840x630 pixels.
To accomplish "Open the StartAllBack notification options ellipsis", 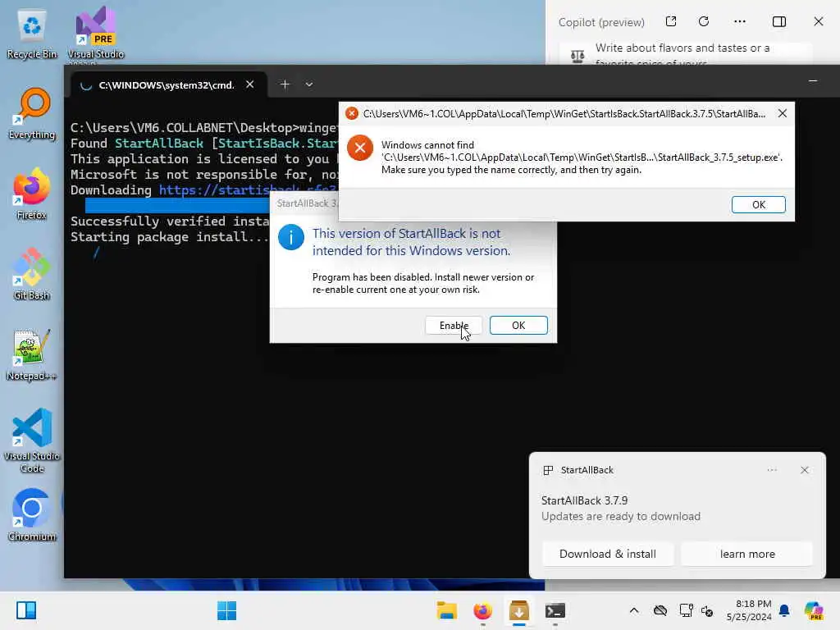I will 771,470.
